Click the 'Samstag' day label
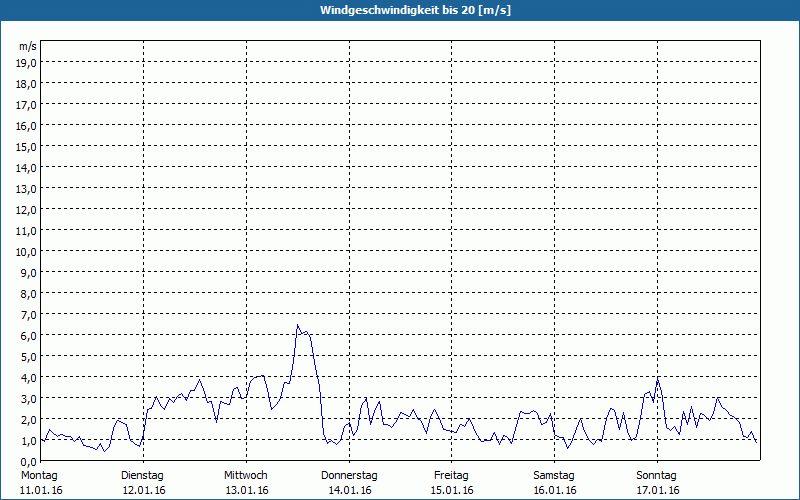The width and height of the screenshot is (800, 500). [554, 476]
